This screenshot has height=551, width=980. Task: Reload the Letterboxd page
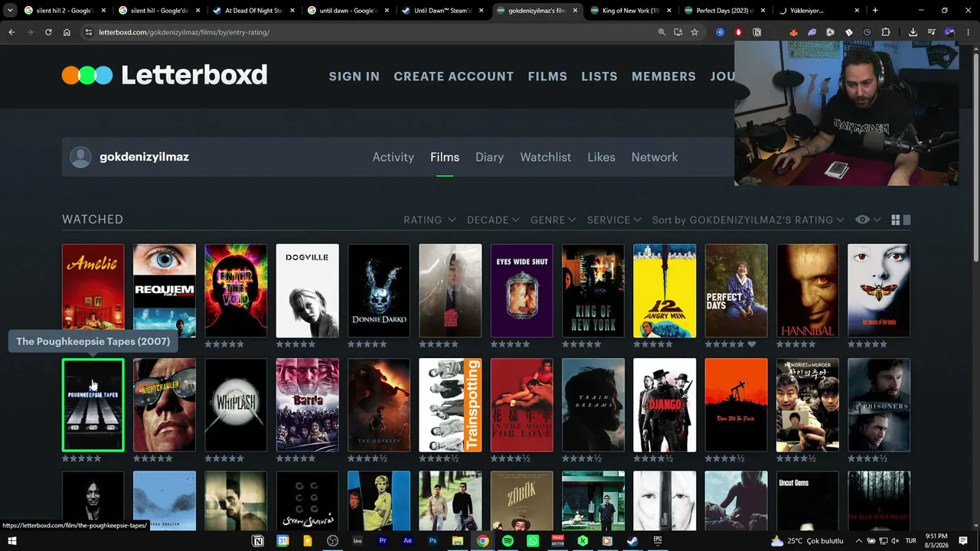(x=48, y=32)
